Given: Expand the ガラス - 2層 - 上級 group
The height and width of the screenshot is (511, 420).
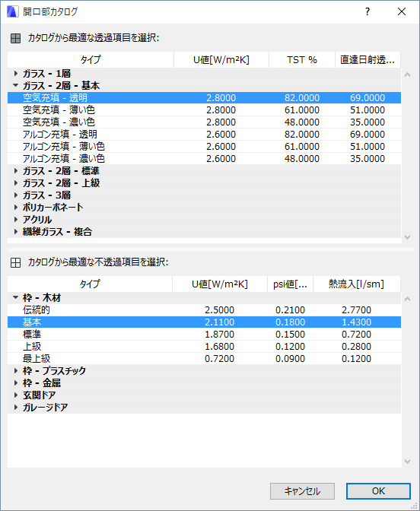Looking at the screenshot, I should click(x=16, y=182).
